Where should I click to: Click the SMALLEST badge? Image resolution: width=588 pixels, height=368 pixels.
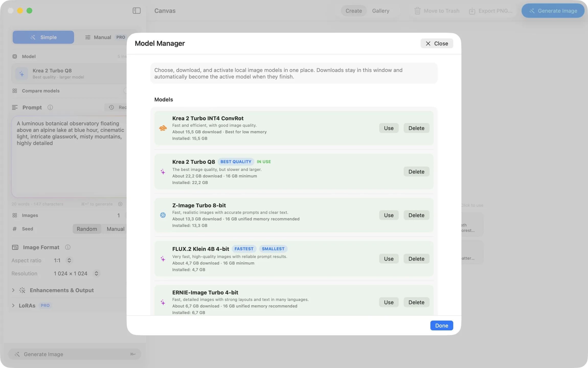(x=273, y=249)
